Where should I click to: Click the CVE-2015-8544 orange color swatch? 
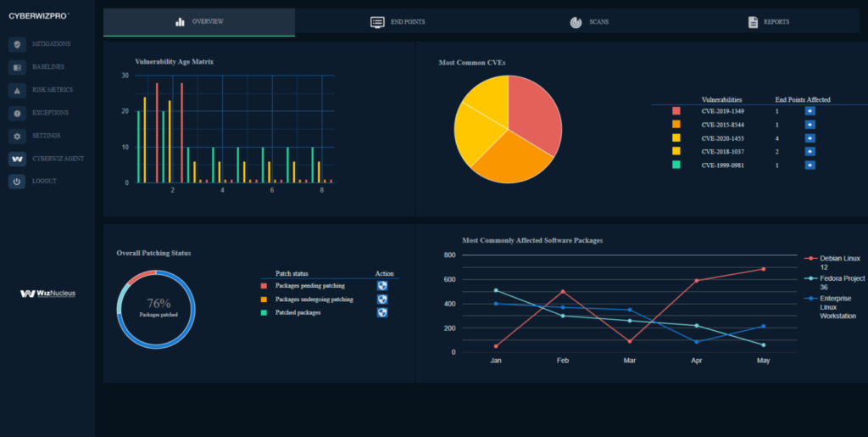(676, 124)
